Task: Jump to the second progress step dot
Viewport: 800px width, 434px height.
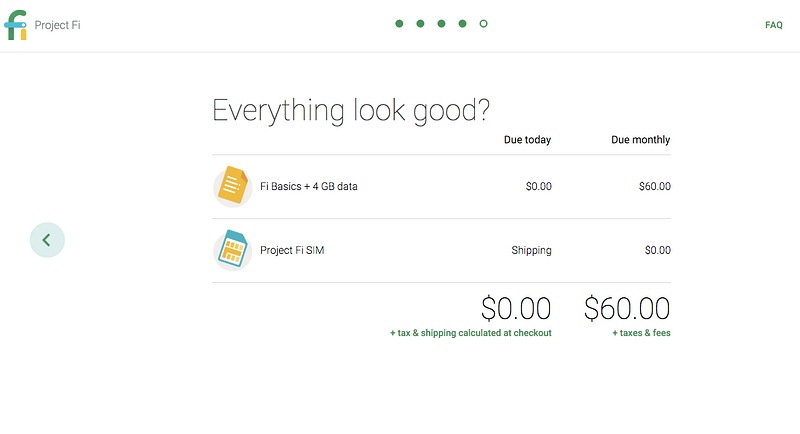Action: 420,23
